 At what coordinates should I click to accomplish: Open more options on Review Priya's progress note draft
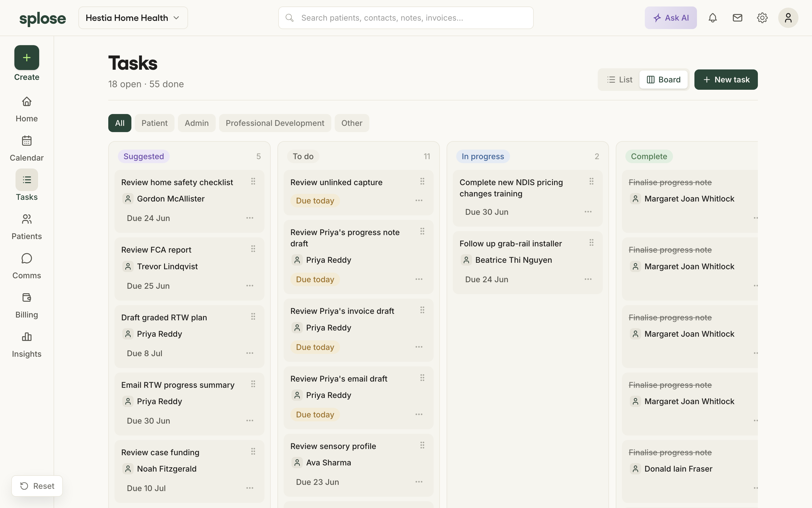pos(419,279)
